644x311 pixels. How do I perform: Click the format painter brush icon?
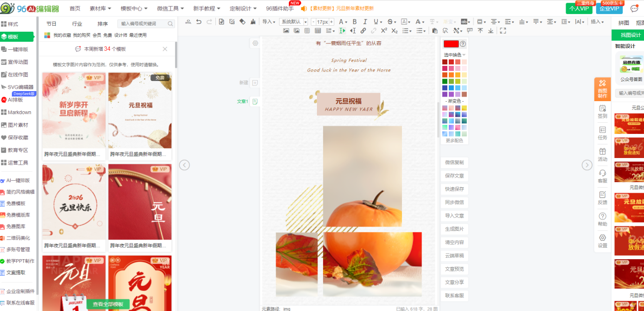[253, 22]
